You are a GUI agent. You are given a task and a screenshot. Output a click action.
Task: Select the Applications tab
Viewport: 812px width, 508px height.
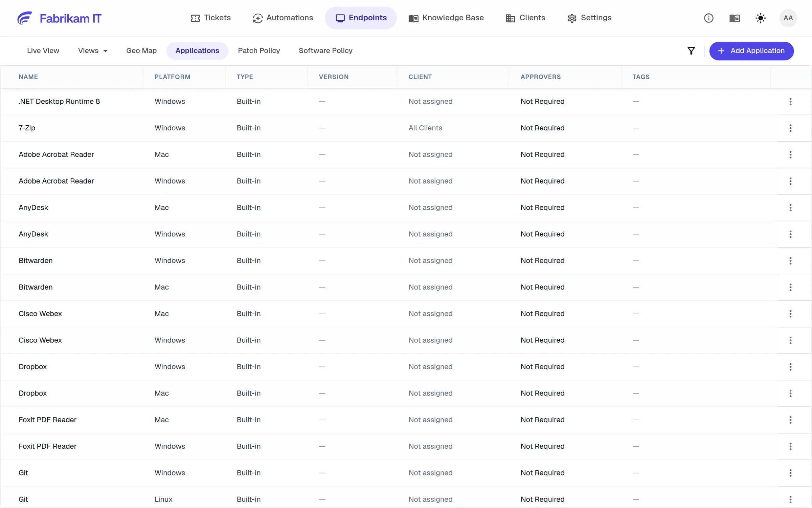click(x=197, y=51)
